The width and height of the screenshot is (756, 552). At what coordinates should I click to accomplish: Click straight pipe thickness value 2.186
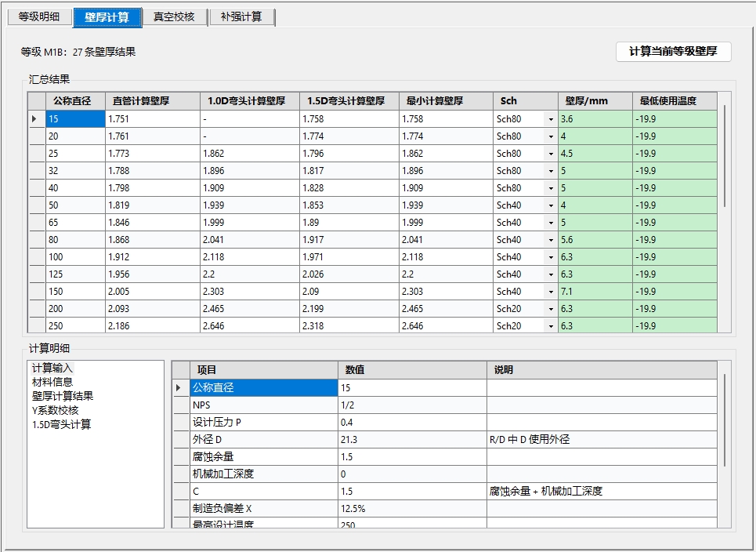pos(152,325)
